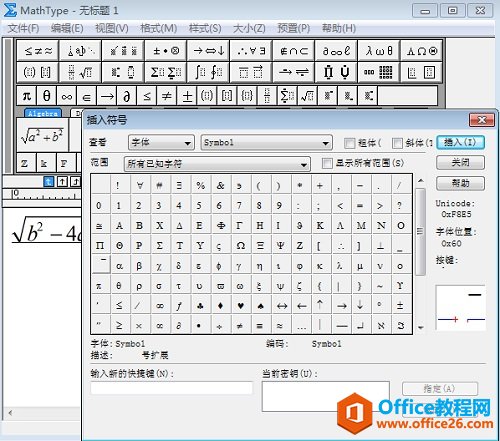Open the relational symbols palette (≤≠≈)

pyautogui.click(x=38, y=51)
